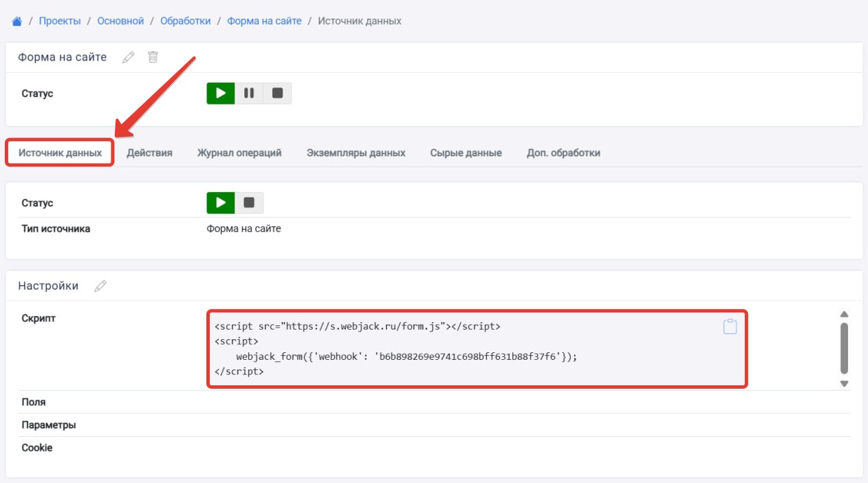Click 'Источник данных' breadcrumb text
The height and width of the screenshot is (483, 868).
pos(360,21)
